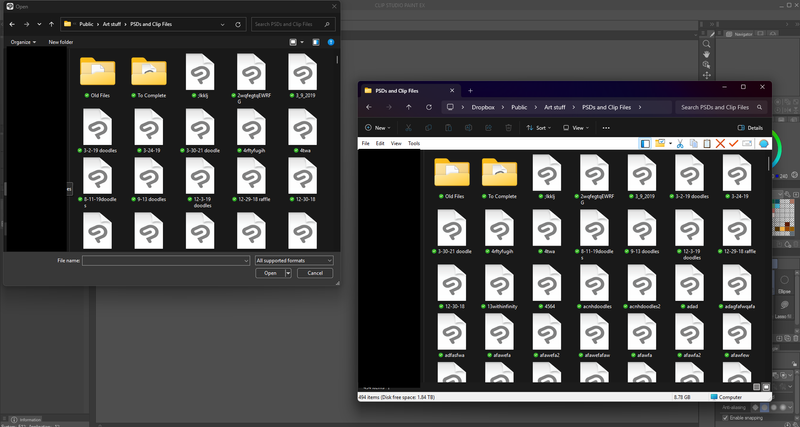800x427 pixels.
Task: Click the help icon in the Open dialog
Action: pyautogui.click(x=330, y=42)
